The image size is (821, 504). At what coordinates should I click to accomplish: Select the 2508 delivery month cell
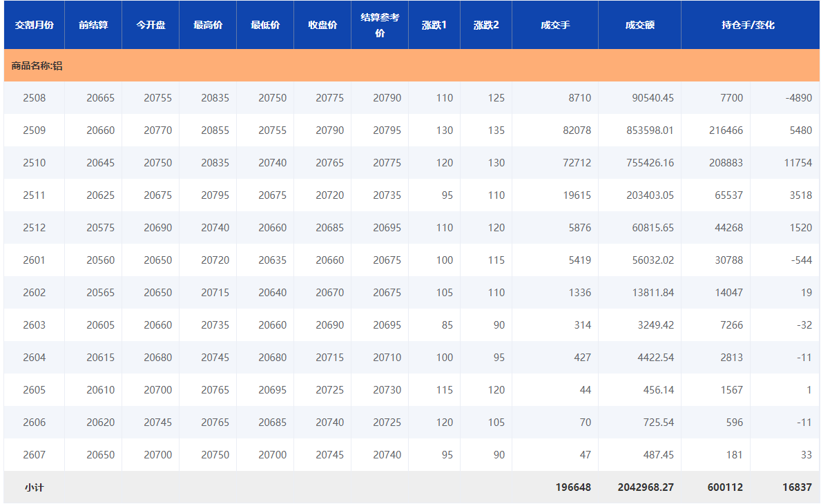coord(34,98)
